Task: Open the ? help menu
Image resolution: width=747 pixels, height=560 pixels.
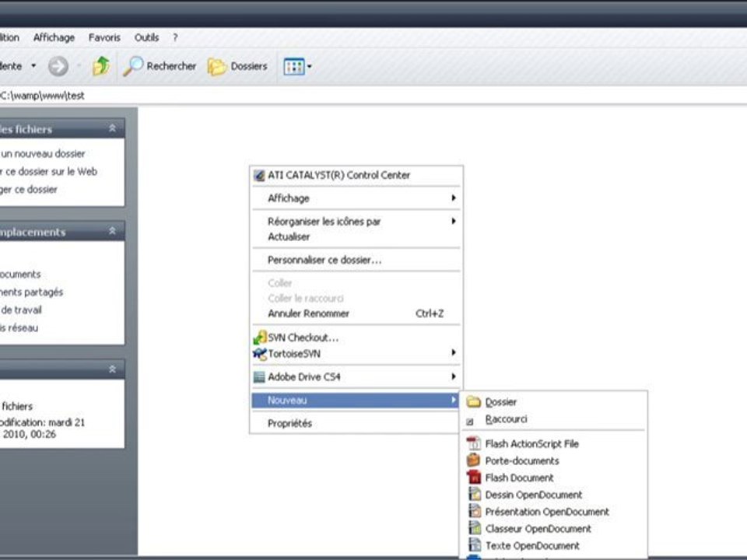Action: coord(175,37)
